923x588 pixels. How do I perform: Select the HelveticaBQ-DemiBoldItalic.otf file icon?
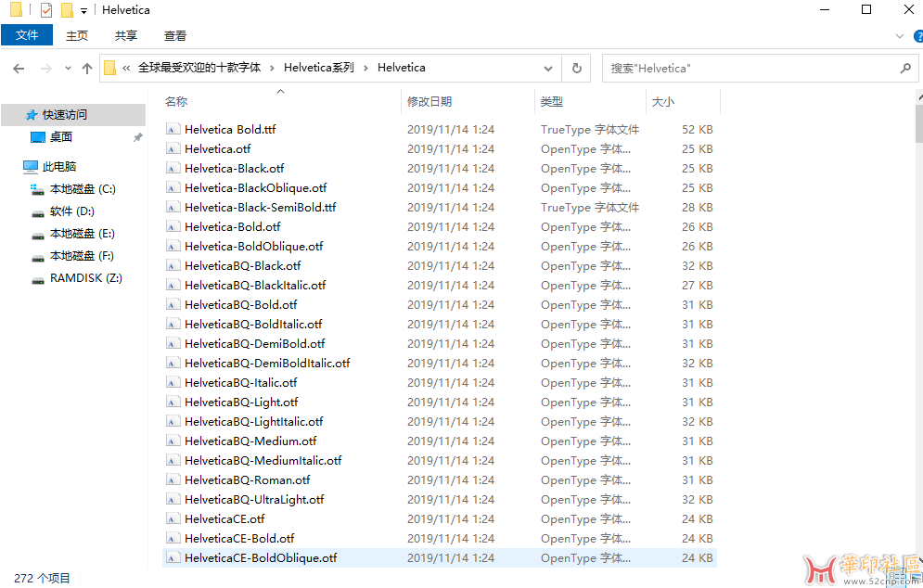point(173,363)
